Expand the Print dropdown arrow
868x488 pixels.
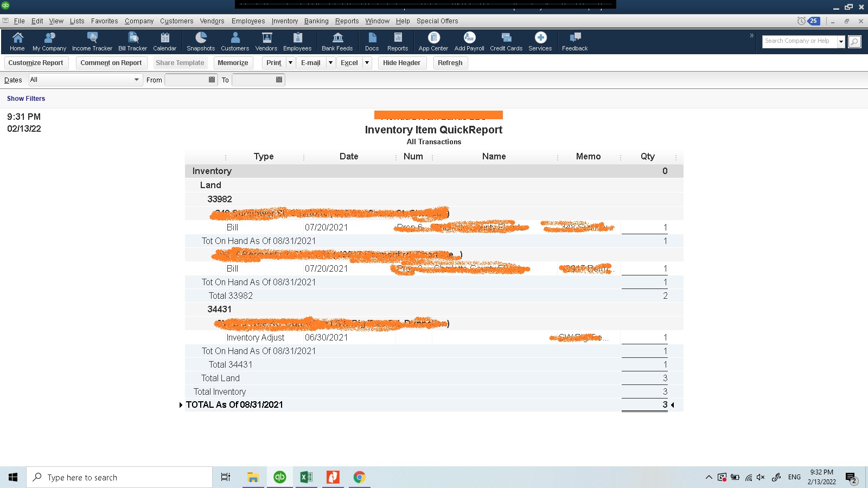[x=290, y=63]
